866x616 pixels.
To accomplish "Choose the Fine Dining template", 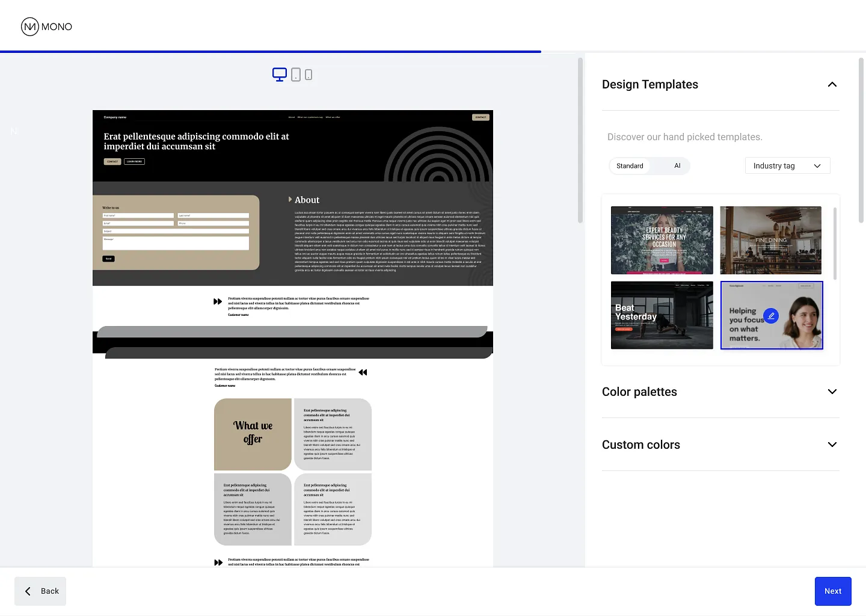I will (x=771, y=240).
